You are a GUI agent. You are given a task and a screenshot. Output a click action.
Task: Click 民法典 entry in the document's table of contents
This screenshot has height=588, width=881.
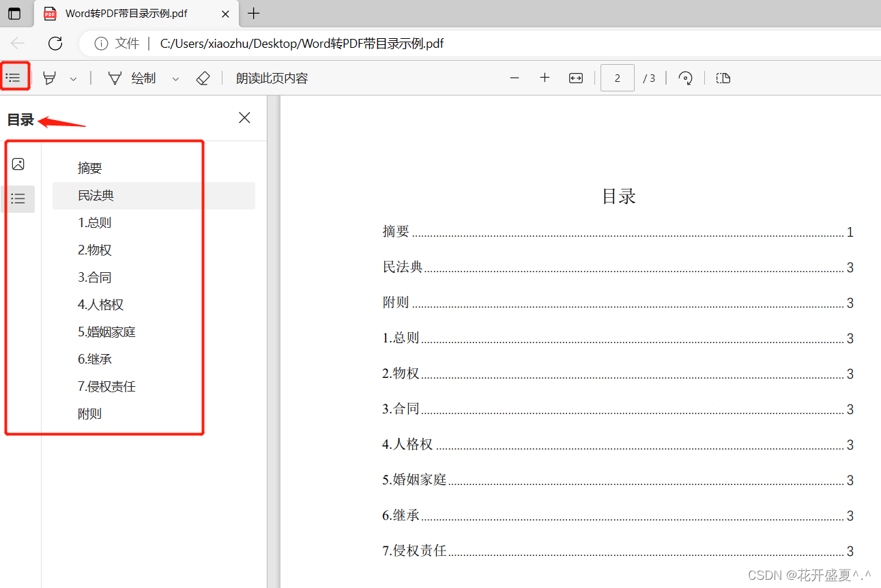tap(618, 267)
